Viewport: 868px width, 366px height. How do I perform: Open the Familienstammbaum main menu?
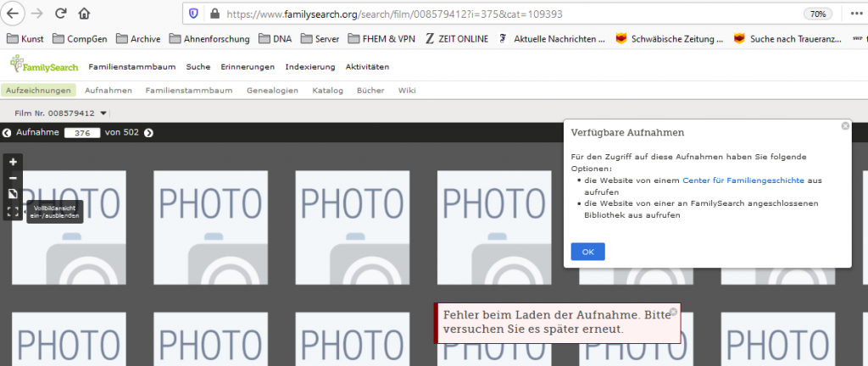click(x=131, y=67)
